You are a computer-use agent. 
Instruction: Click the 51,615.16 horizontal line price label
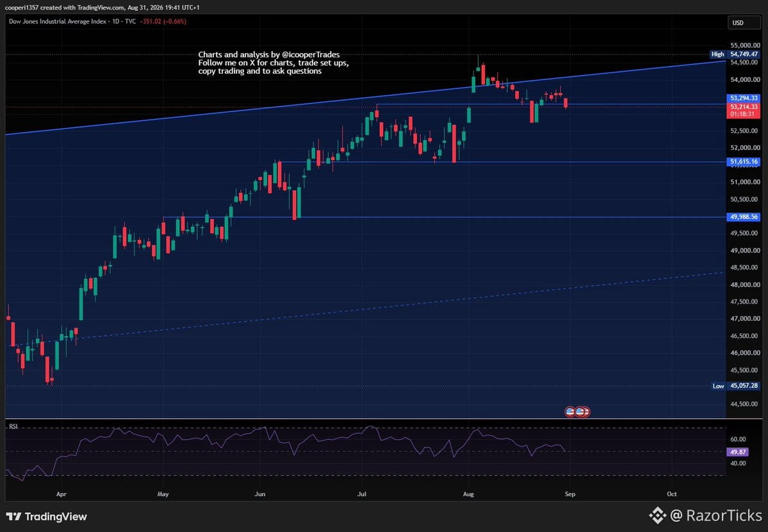744,161
